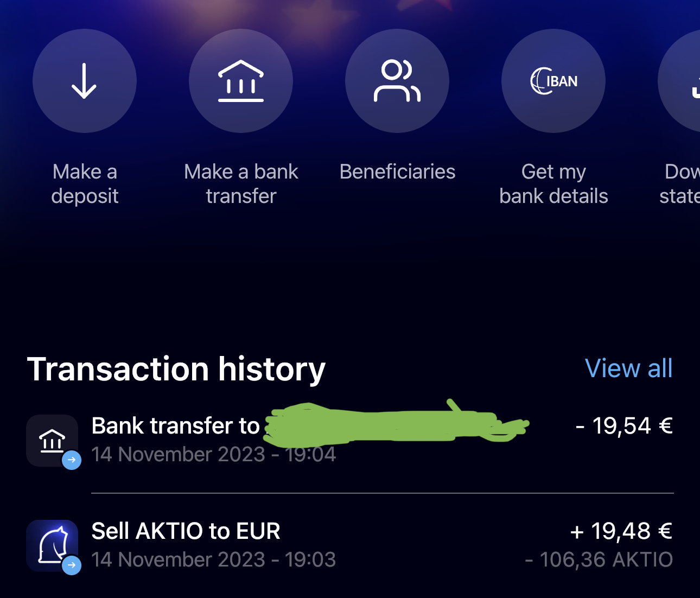Click the + 19,48 € amount
The image size is (700, 598).
coord(621,531)
